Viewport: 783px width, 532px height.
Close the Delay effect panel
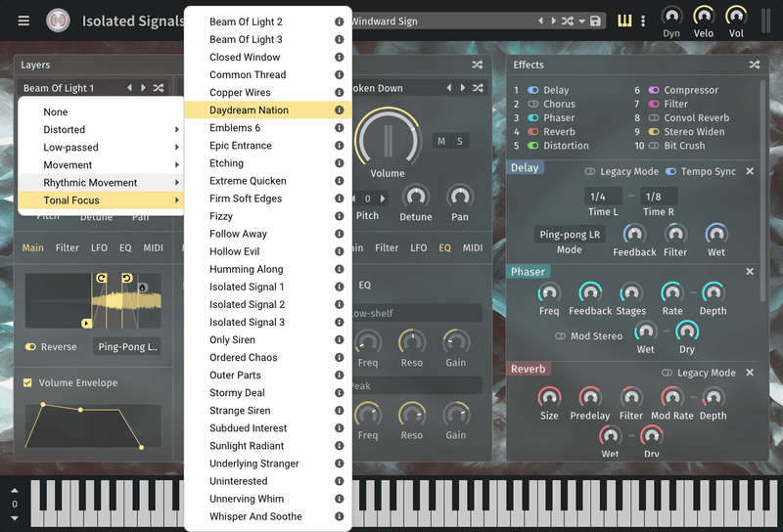click(750, 171)
